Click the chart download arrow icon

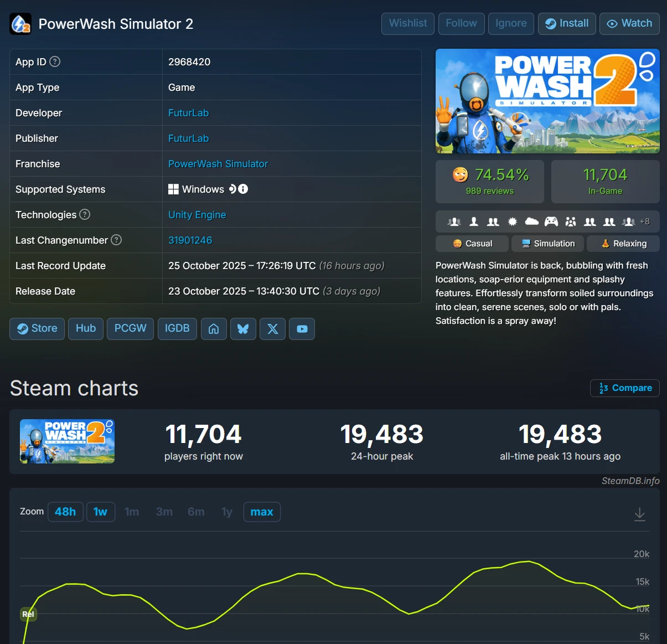pyautogui.click(x=639, y=514)
